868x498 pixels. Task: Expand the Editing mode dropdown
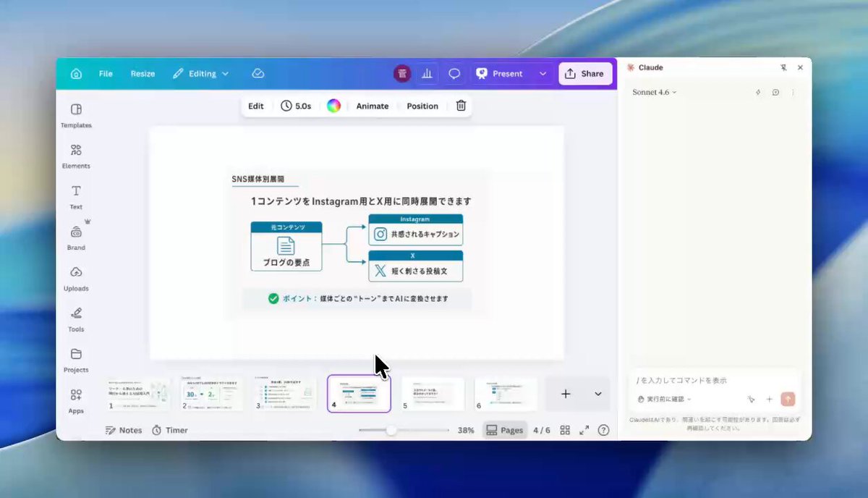(x=200, y=74)
